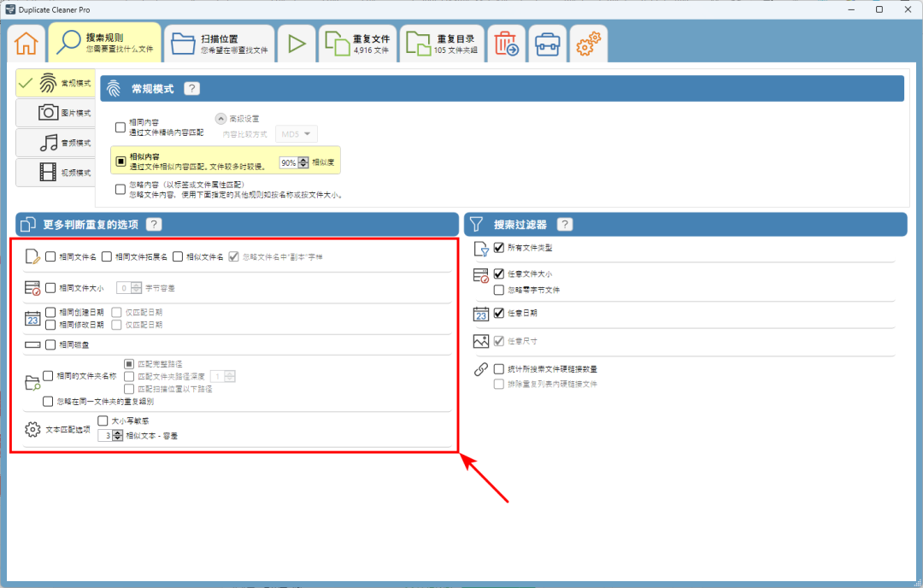Screen dimensions: 923x588
Task: Check 统计所搜索文件硬链接数量
Action: [499, 368]
